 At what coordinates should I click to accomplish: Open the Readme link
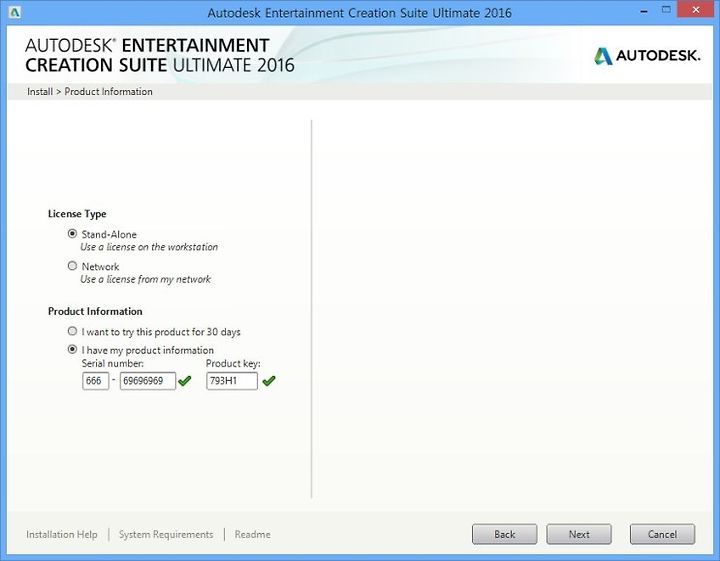click(253, 534)
